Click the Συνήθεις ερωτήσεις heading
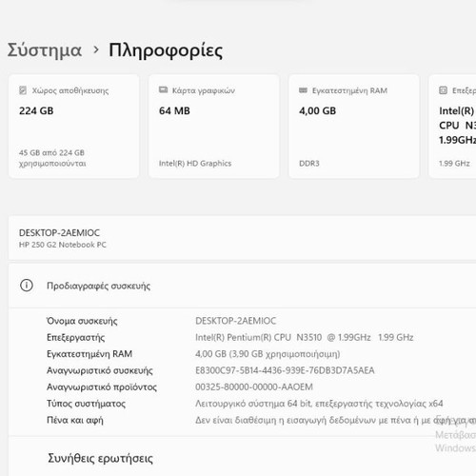Image resolution: width=476 pixels, height=476 pixels. click(100, 458)
